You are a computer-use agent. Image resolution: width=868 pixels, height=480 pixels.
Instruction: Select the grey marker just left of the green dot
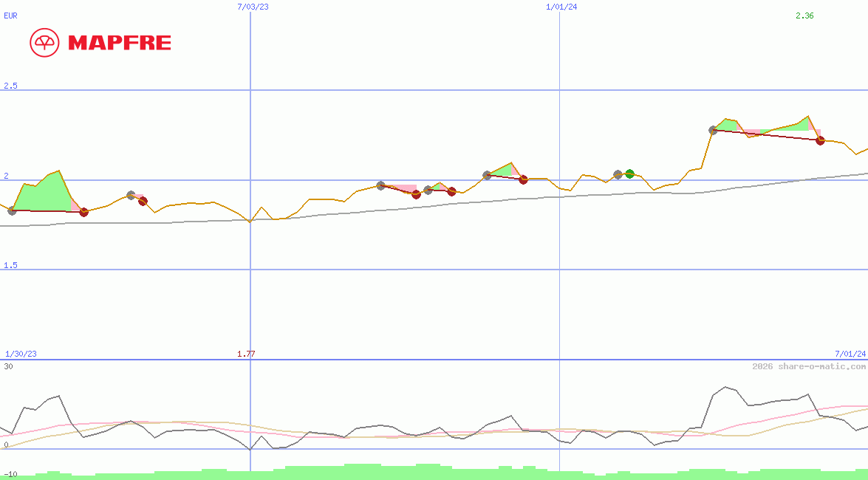(x=618, y=175)
